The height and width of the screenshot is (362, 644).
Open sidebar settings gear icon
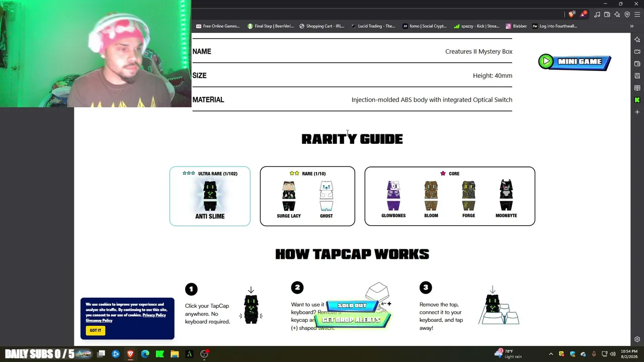click(637, 339)
